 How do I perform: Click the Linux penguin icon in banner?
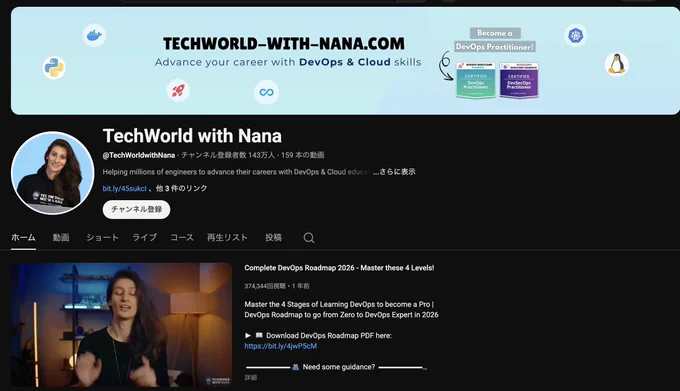point(617,65)
